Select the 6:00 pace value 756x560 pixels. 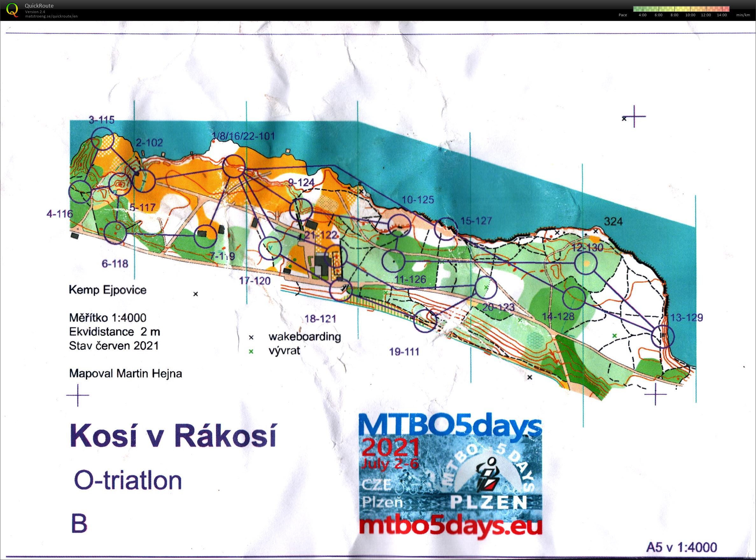(658, 15)
